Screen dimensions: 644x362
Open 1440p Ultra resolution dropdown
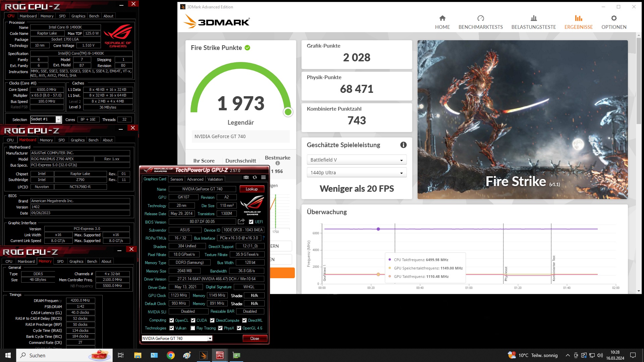pos(357,173)
